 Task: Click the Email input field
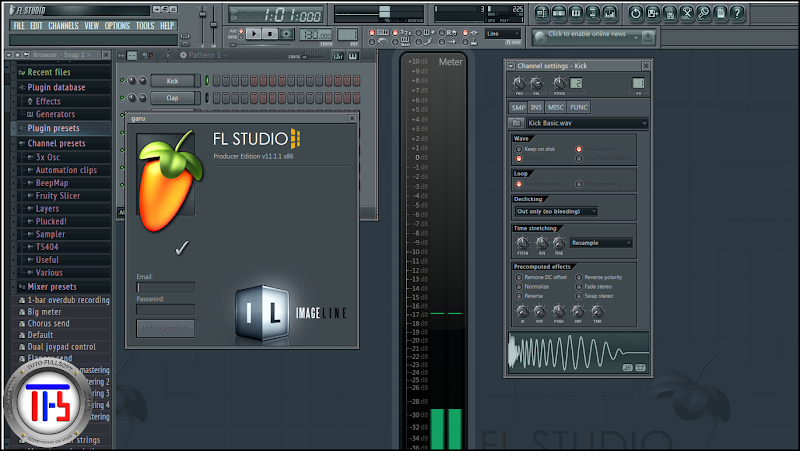coord(165,287)
